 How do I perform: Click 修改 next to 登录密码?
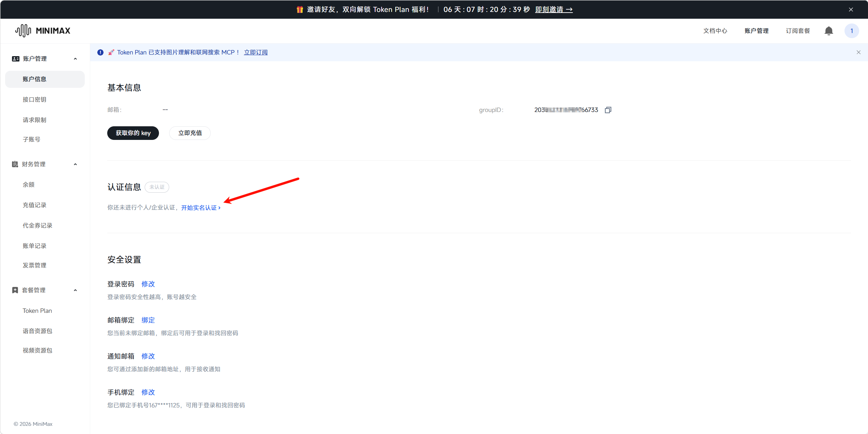(x=148, y=284)
